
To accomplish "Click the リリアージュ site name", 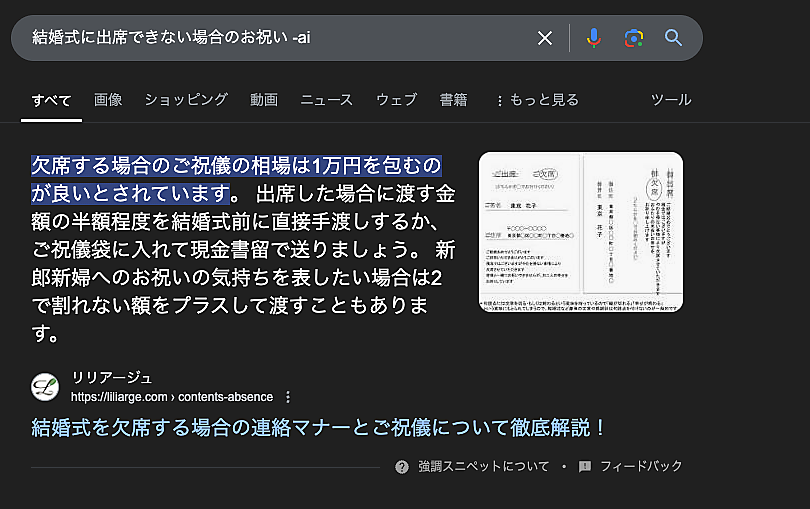I will [112, 378].
